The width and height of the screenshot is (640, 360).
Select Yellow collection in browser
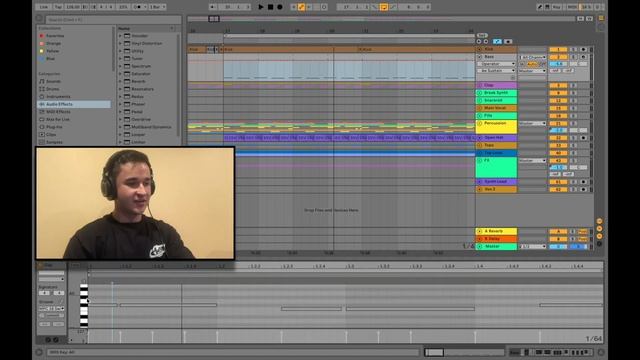click(x=52, y=51)
